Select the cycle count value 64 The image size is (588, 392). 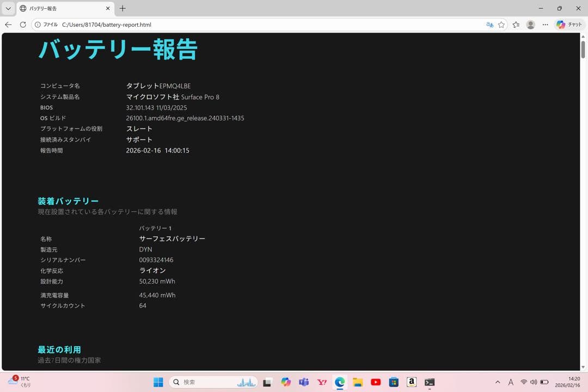pyautogui.click(x=143, y=306)
